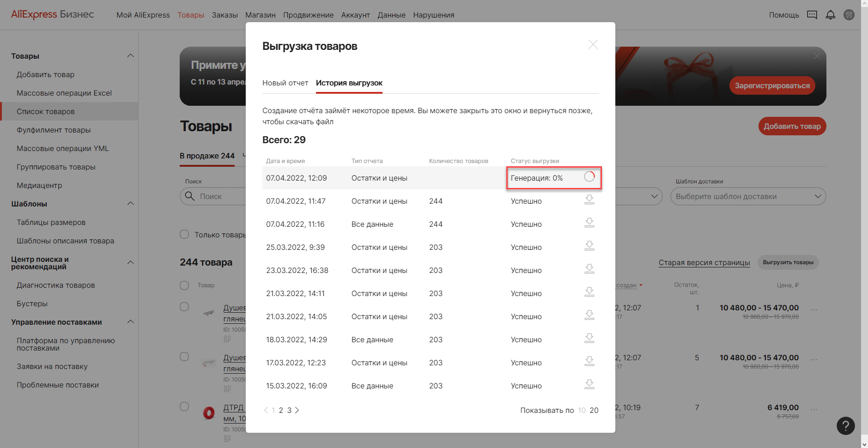Download the 17.03.2022, 12:23 report

tap(589, 361)
